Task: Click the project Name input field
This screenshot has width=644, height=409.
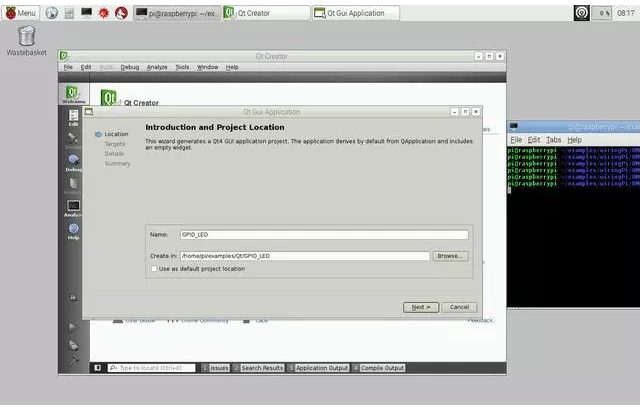Action: coord(322,235)
